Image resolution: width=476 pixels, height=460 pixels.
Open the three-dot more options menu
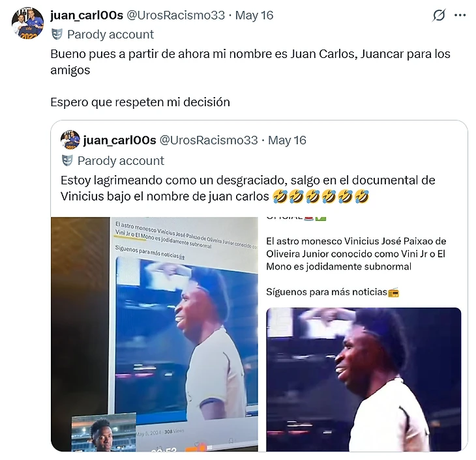(460, 15)
